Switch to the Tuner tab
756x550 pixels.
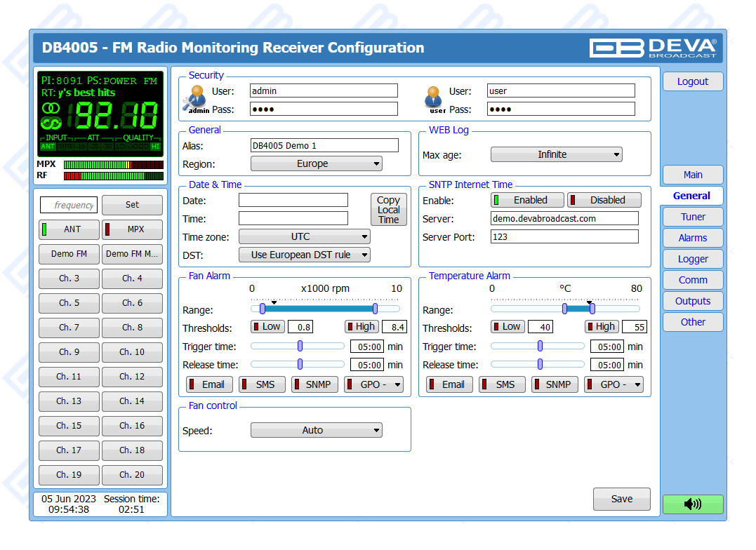tap(692, 217)
